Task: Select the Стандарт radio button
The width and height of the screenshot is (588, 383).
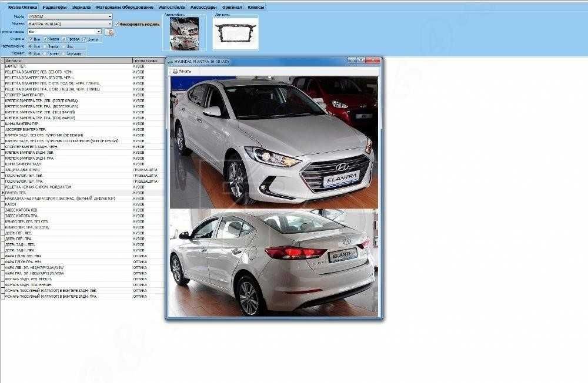Action: pyautogui.click(x=64, y=53)
